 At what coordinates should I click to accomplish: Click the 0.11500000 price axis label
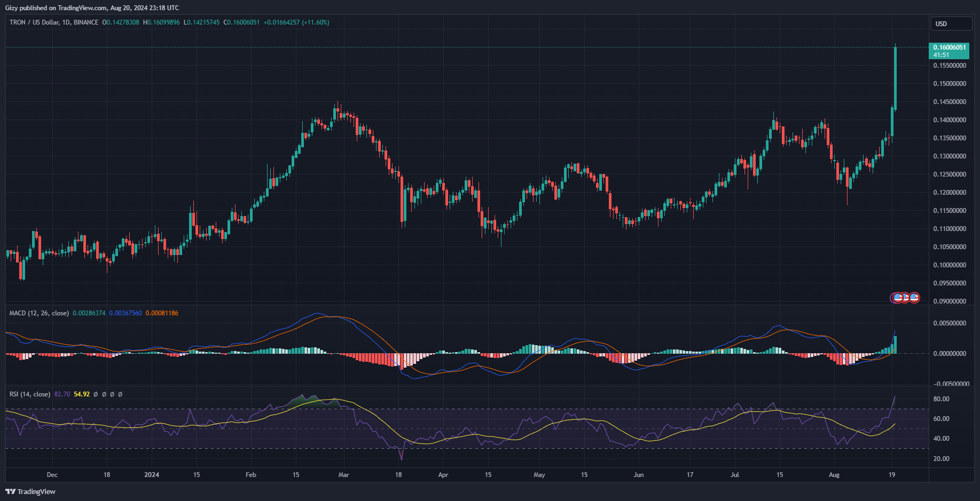tap(950, 211)
